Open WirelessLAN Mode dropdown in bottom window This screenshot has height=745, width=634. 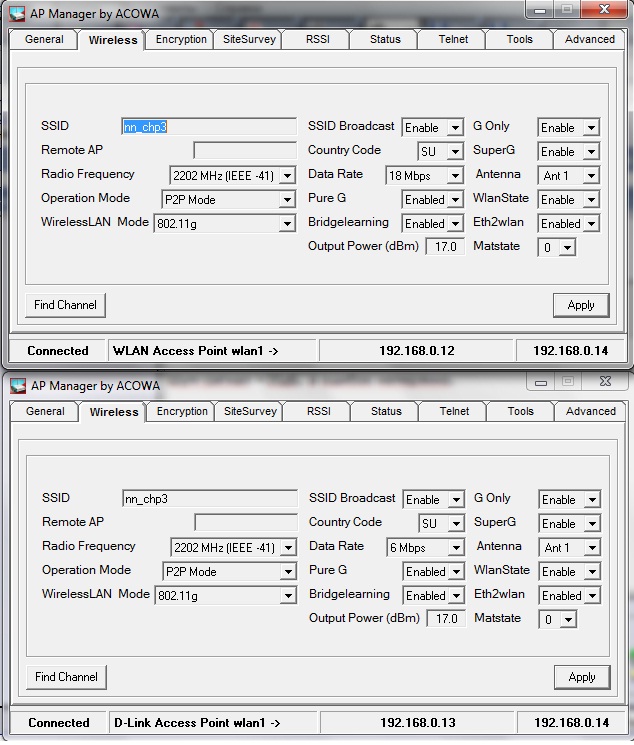coord(226,595)
